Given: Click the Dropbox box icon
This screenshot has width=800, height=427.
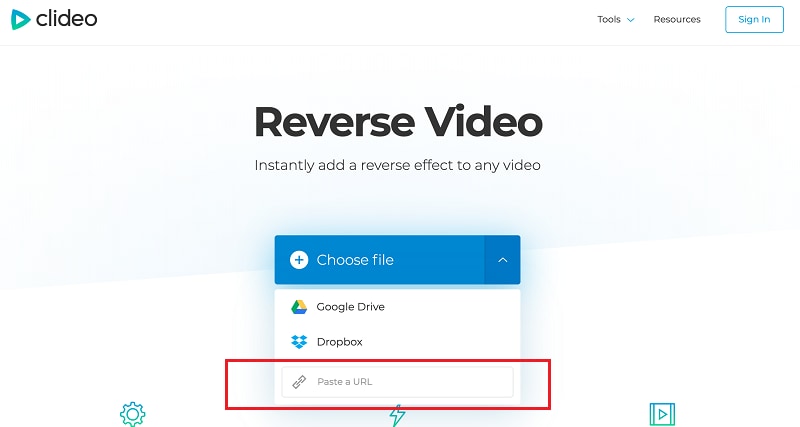Looking at the screenshot, I should [x=299, y=342].
